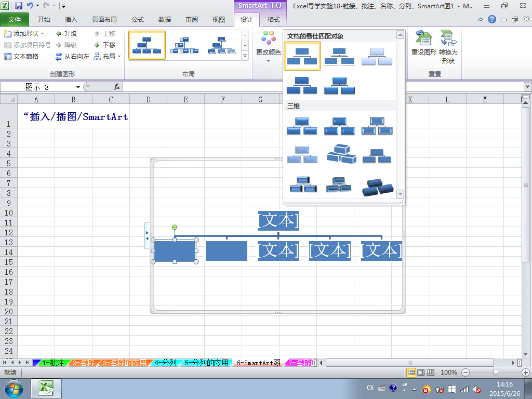Select the second 三维 style
This screenshot has height=399, width=532.
(x=339, y=126)
